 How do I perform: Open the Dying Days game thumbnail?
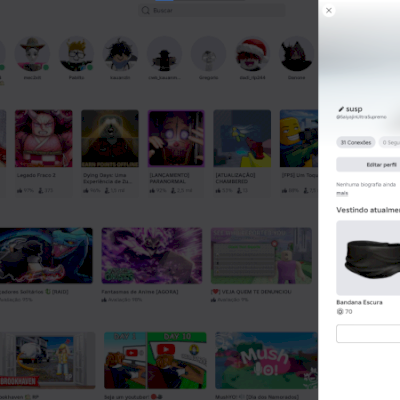110,138
